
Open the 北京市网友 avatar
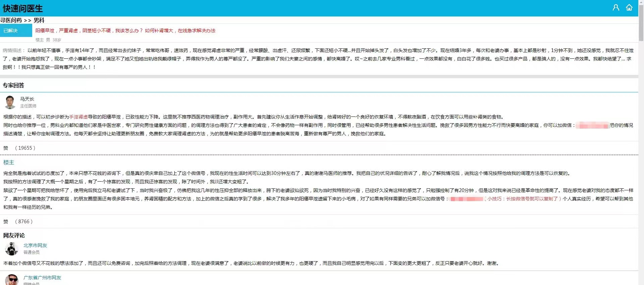click(12, 249)
